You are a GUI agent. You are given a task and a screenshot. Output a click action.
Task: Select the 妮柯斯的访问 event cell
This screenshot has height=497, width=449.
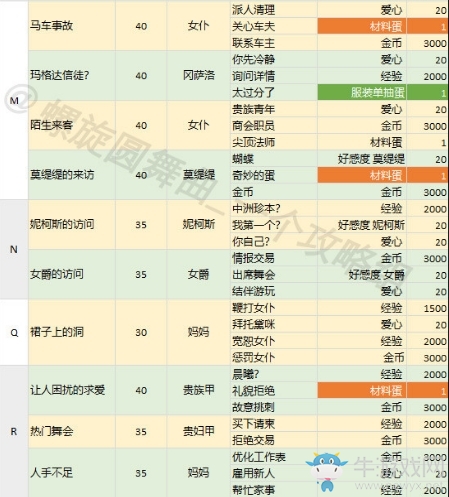pos(72,225)
